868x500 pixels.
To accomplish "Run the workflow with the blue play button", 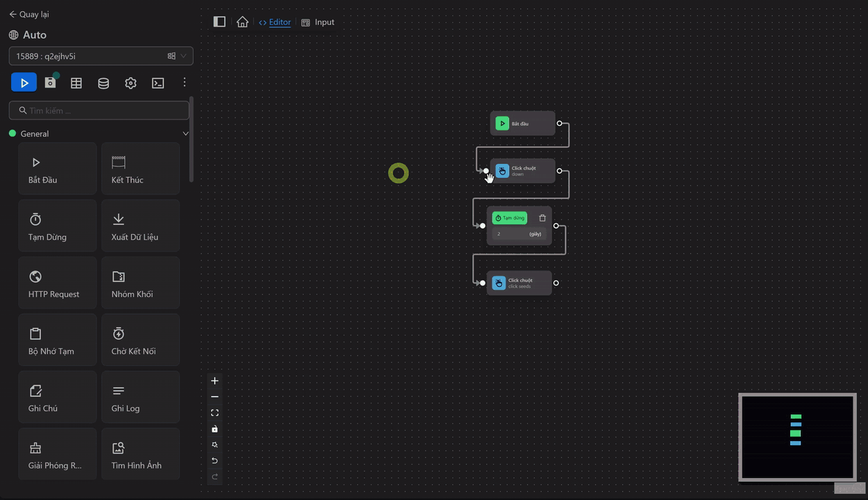I will click(x=24, y=83).
